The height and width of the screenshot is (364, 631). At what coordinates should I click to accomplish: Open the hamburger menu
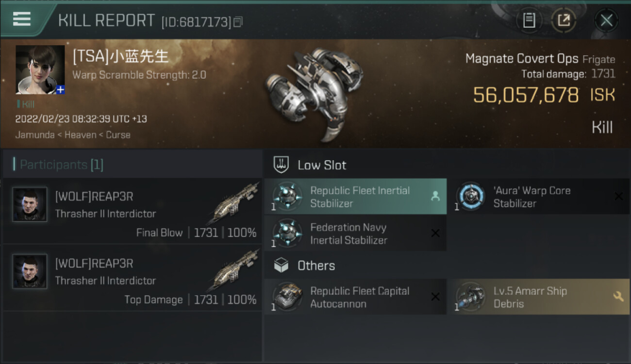coord(22,19)
